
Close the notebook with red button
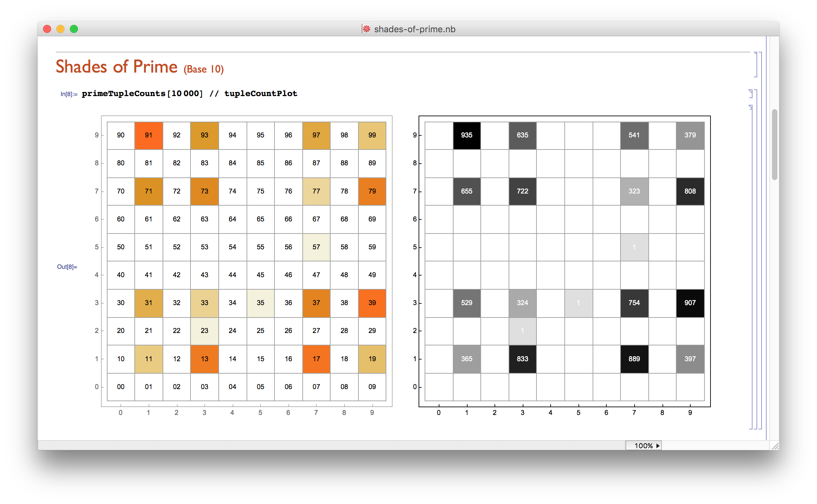(47, 29)
